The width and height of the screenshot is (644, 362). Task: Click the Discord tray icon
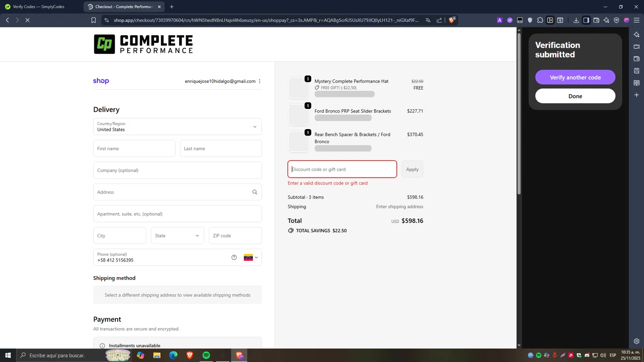[x=587, y=355]
